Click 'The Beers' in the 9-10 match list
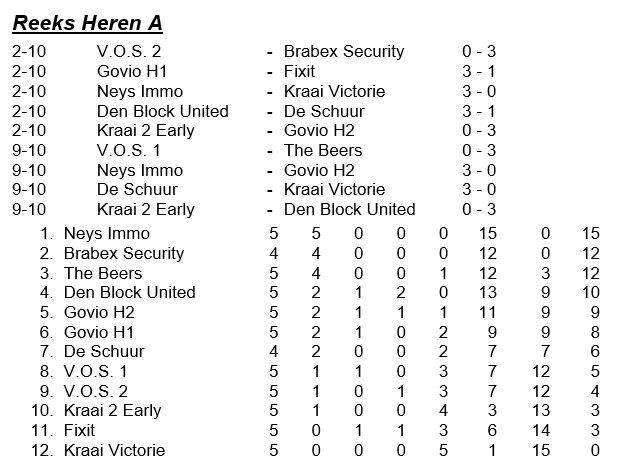This screenshot has height=467, width=617. [322, 150]
